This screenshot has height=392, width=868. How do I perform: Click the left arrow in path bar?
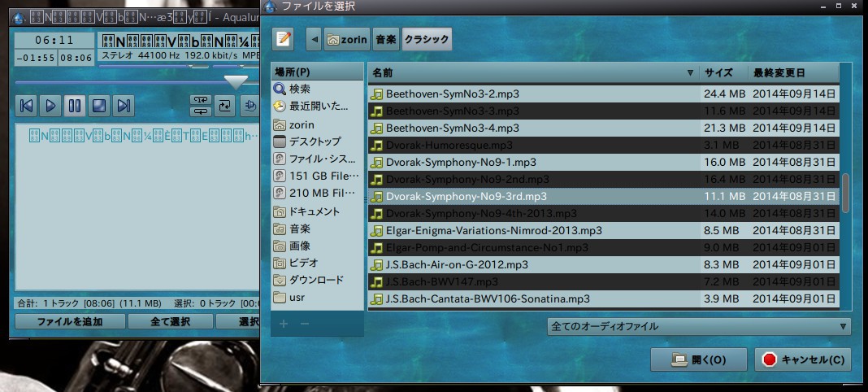pyautogui.click(x=314, y=39)
